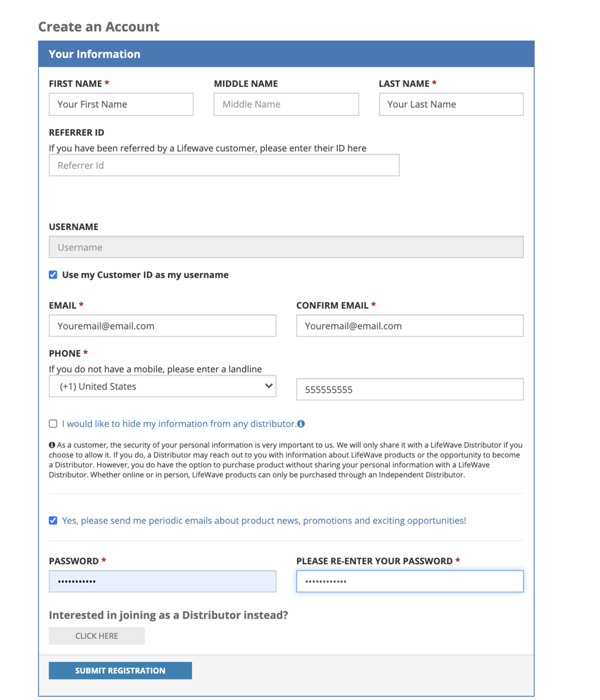600x700 pixels.
Task: Uncheck the periodic emails subscription checkbox
Action: (x=53, y=520)
